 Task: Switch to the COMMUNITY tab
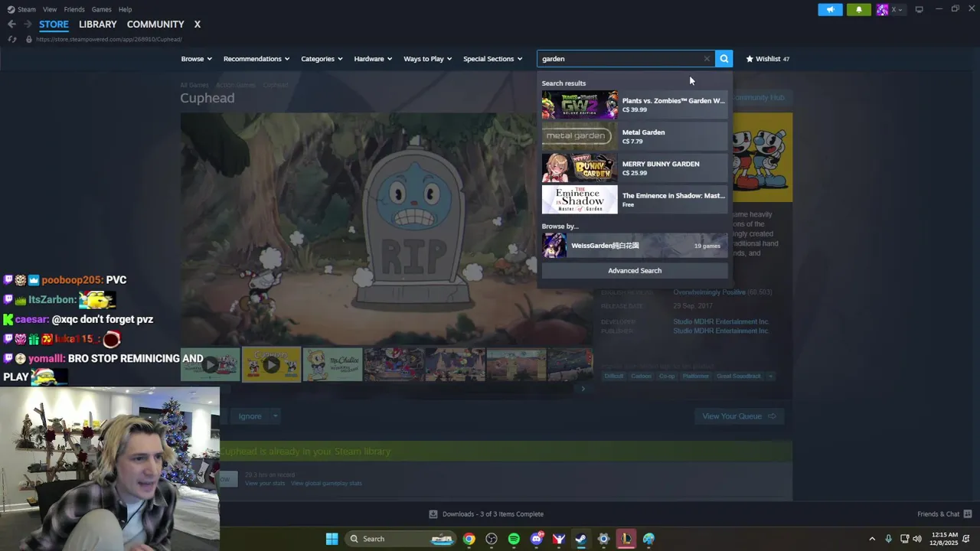point(155,24)
